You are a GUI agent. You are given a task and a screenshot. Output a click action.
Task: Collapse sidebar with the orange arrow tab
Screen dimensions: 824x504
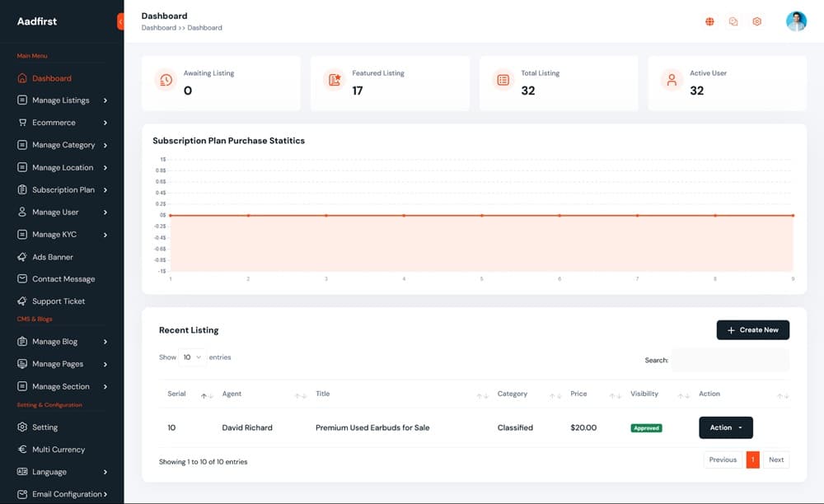pyautogui.click(x=121, y=21)
